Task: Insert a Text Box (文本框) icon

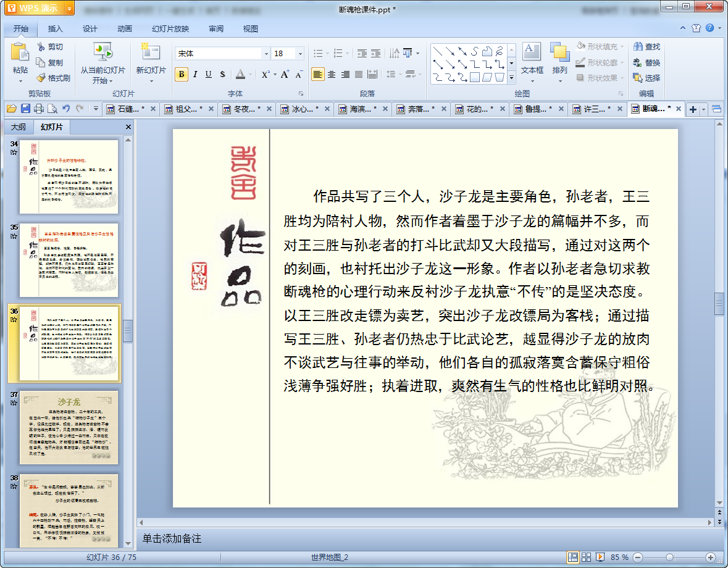Action: [532, 51]
